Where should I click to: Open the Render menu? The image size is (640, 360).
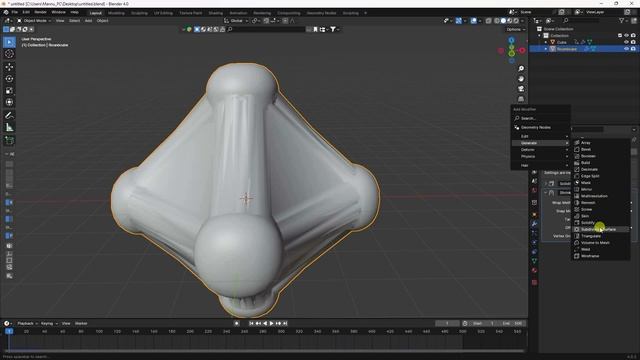40,12
